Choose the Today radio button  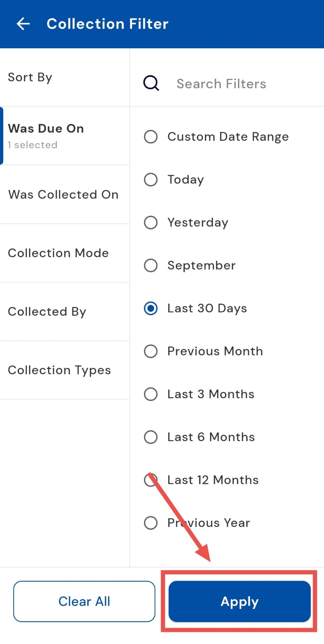[x=151, y=180]
